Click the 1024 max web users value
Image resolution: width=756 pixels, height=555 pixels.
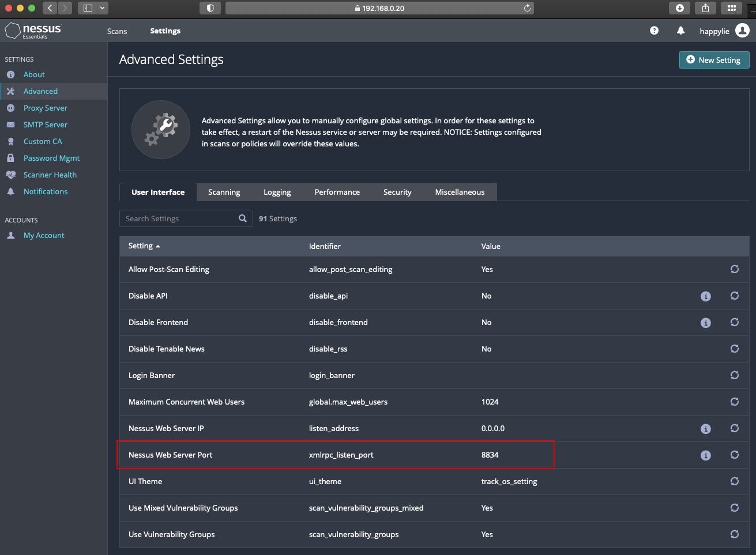pos(490,402)
